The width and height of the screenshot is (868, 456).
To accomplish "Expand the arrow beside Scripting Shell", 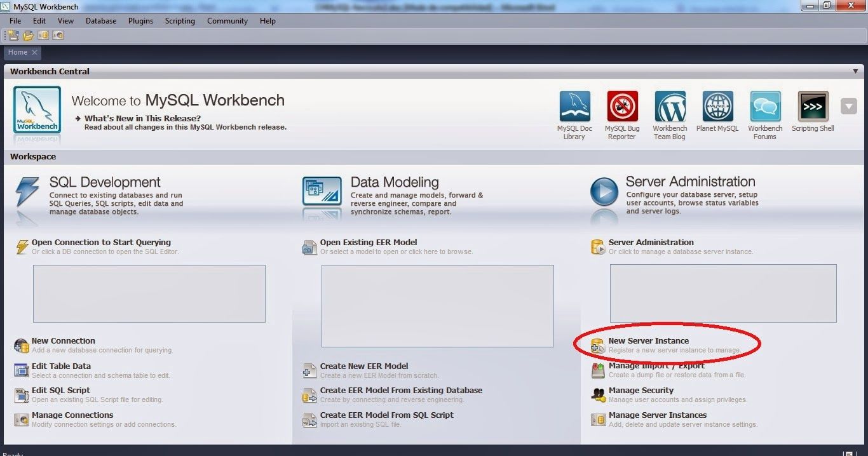I will pyautogui.click(x=848, y=106).
